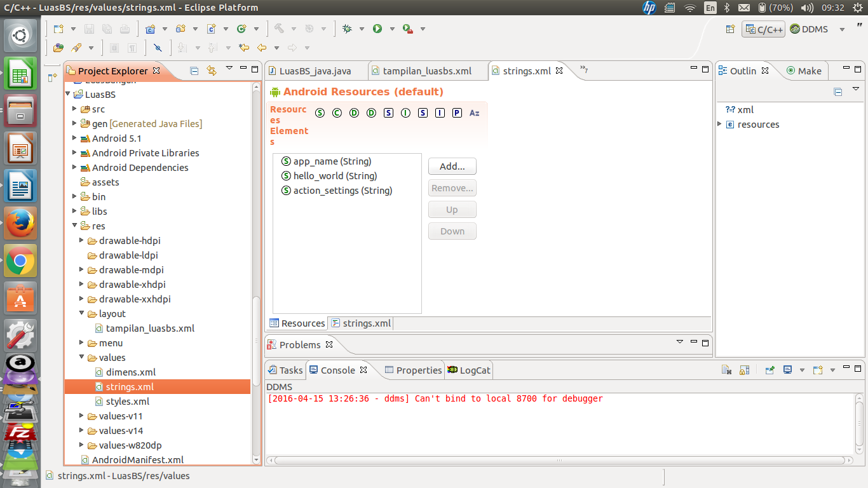Screen dimensions: 868x488
Task: Add a new String resource element
Action: [x=320, y=112]
